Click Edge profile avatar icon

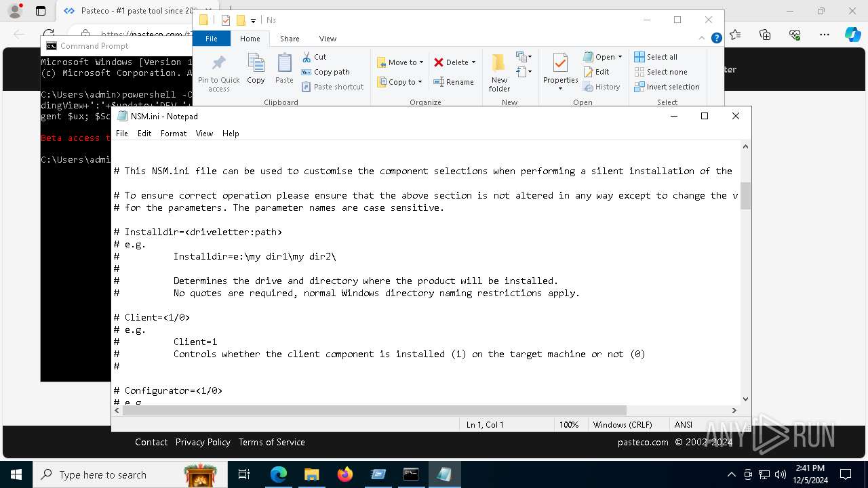click(15, 11)
